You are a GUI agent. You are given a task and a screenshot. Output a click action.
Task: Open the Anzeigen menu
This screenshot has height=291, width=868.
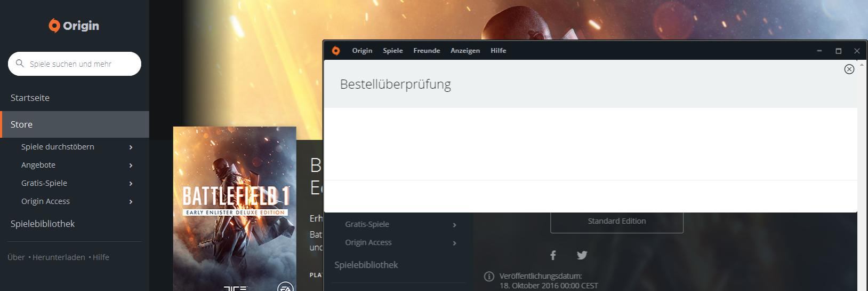(x=465, y=51)
